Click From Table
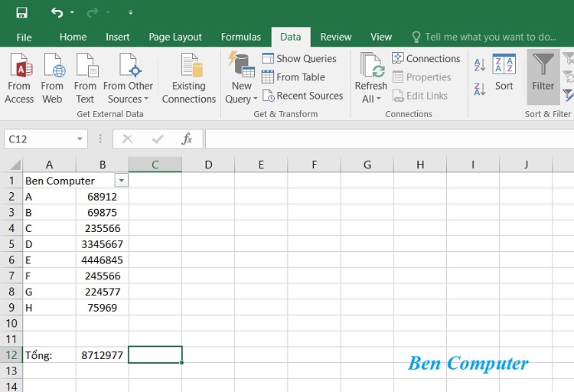 [x=293, y=77]
